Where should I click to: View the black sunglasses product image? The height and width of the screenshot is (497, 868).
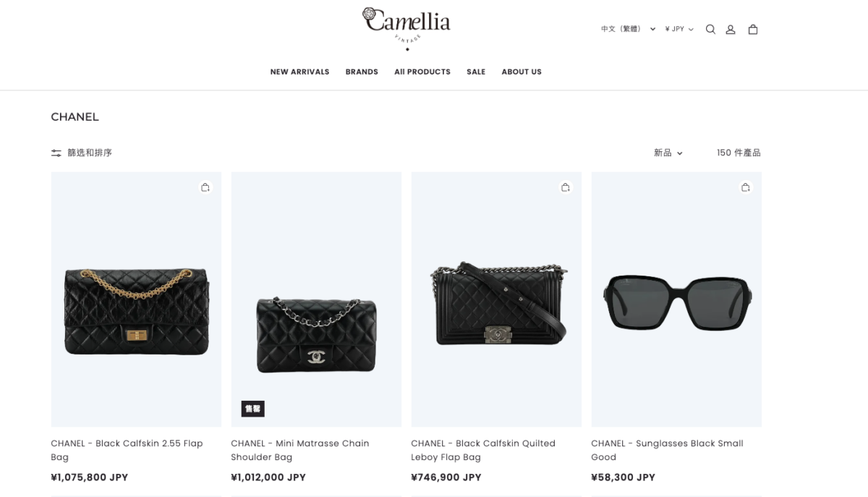tap(676, 300)
